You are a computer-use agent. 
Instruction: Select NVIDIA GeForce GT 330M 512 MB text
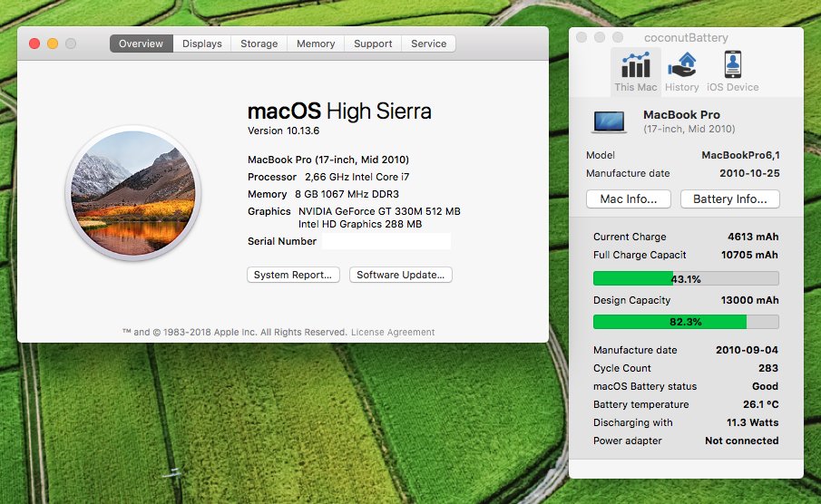379,211
